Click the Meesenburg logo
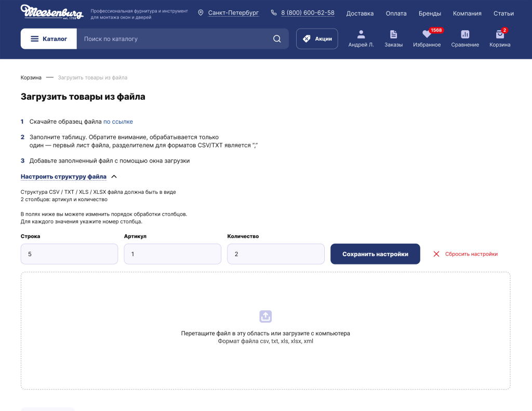 click(52, 12)
